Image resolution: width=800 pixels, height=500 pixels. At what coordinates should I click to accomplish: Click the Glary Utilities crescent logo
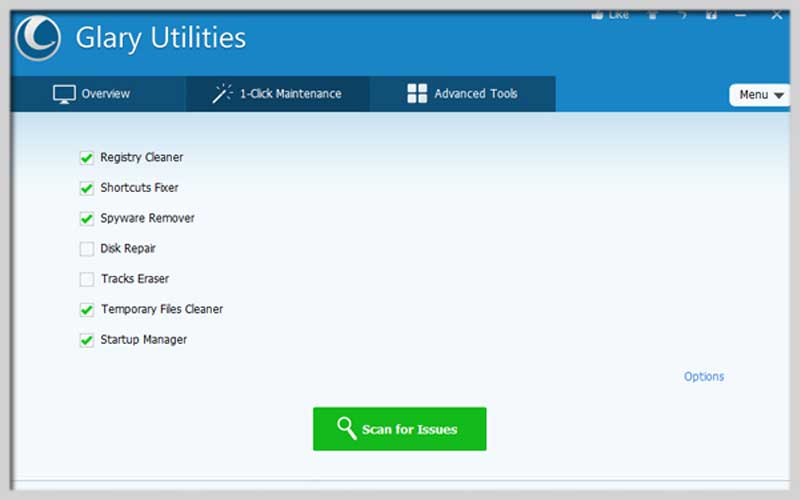pyautogui.click(x=38, y=38)
